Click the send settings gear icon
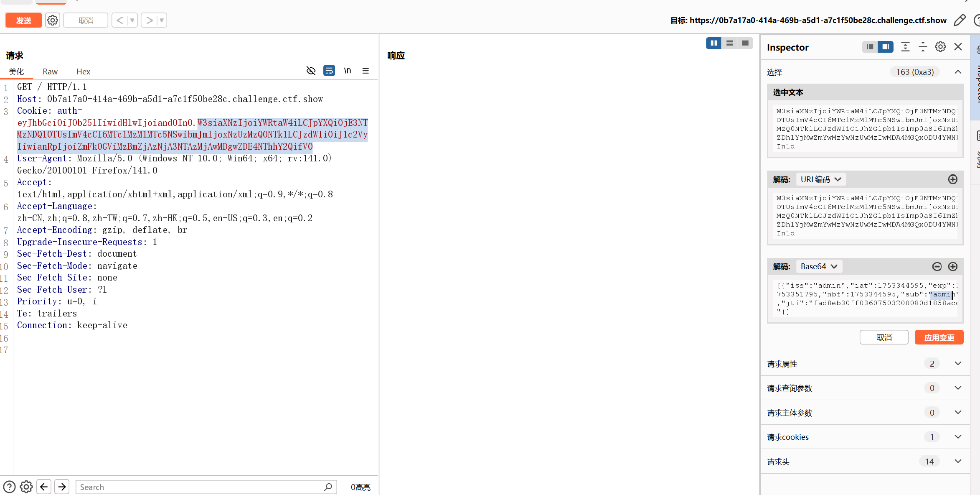The width and height of the screenshot is (980, 495). coord(52,20)
